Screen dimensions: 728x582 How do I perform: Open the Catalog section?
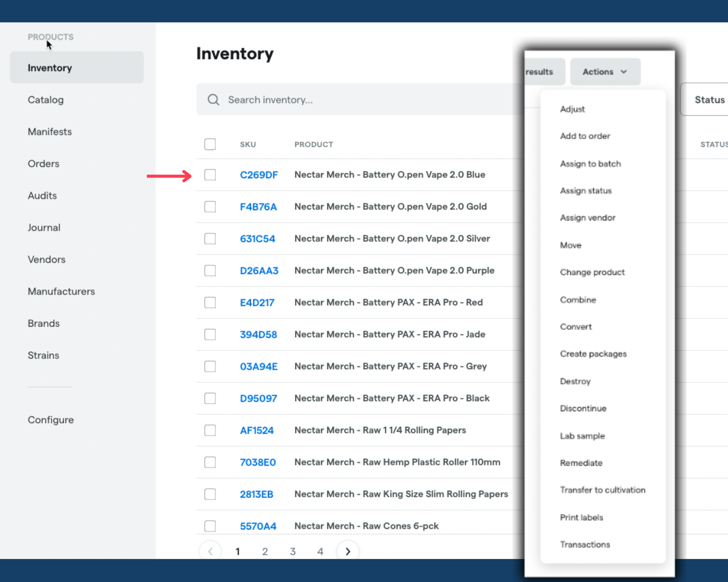(46, 99)
